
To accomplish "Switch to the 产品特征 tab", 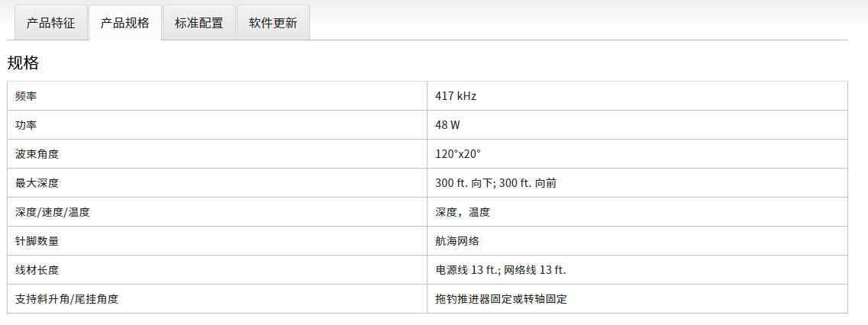I will (x=50, y=23).
